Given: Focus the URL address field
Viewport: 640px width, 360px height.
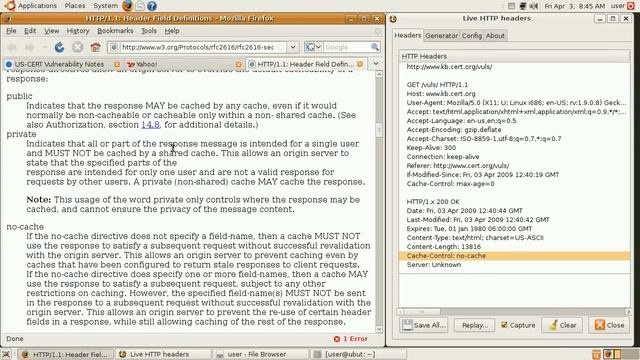Looking at the screenshot, I should (198, 47).
